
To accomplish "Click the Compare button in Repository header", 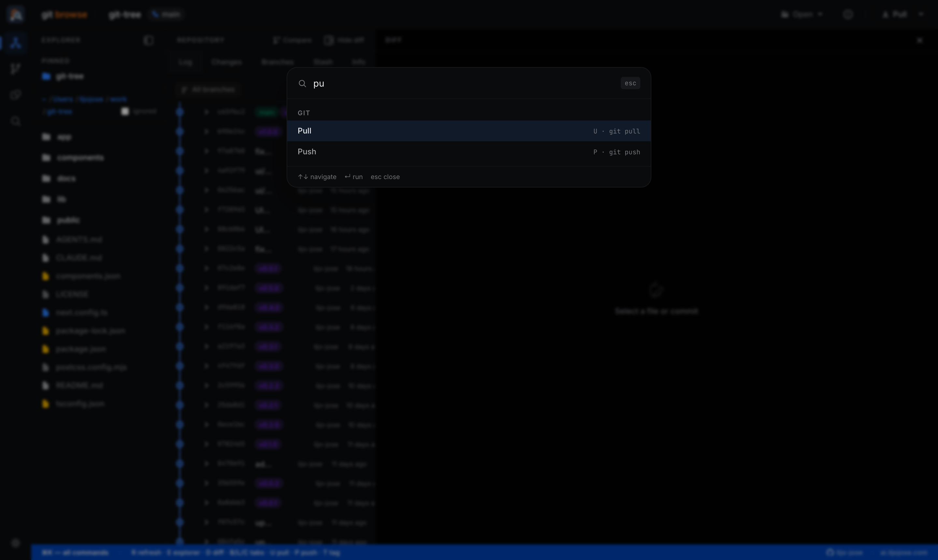I will pyautogui.click(x=292, y=40).
